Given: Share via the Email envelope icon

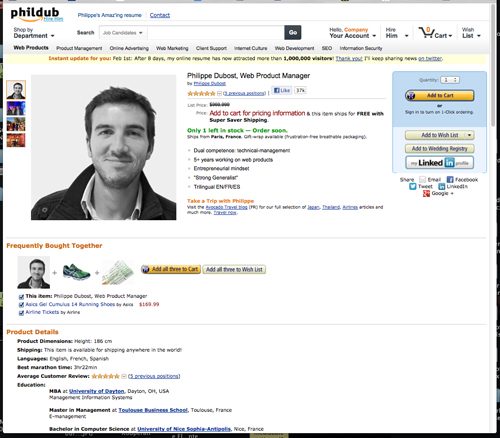Looking at the screenshot, I should click(x=423, y=180).
